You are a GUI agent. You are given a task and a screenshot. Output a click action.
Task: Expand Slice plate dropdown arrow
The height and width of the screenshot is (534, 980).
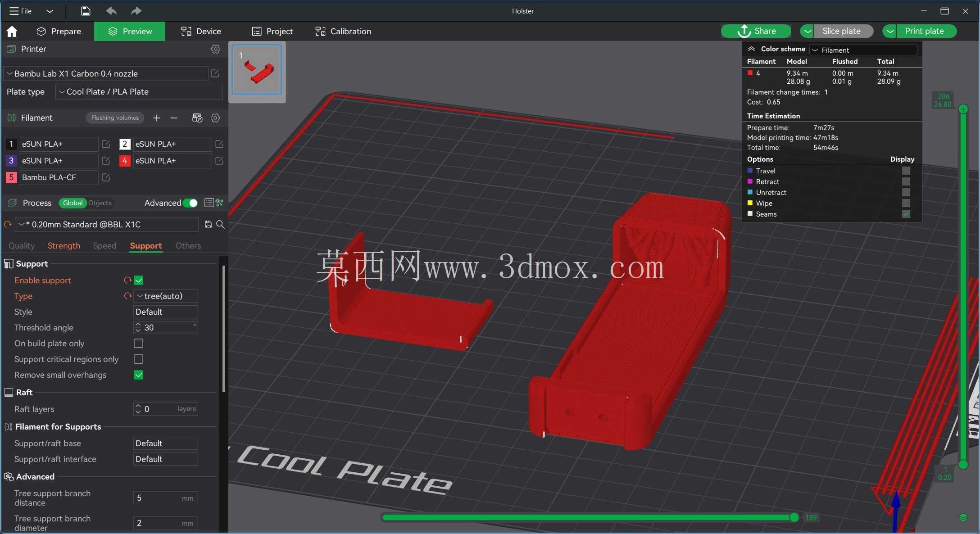(808, 31)
